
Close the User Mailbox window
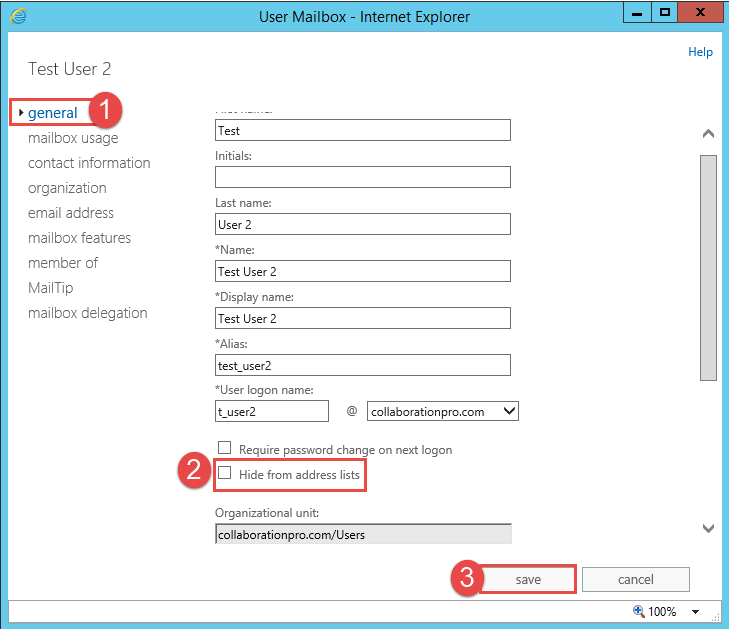[700, 13]
